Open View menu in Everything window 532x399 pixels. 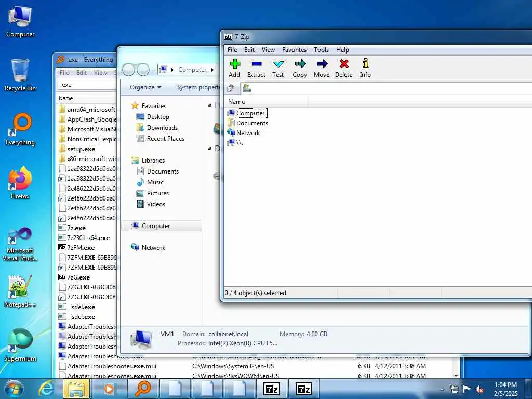click(x=100, y=73)
